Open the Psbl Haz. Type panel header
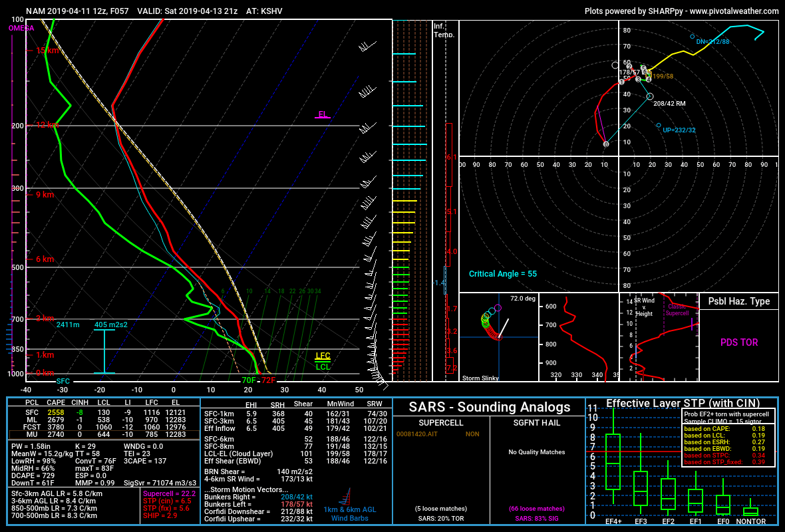Viewport: 785px width, 532px height. [738, 301]
